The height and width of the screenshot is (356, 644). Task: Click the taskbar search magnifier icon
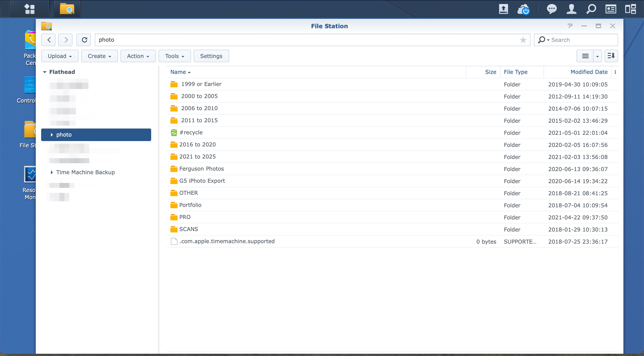coord(591,9)
